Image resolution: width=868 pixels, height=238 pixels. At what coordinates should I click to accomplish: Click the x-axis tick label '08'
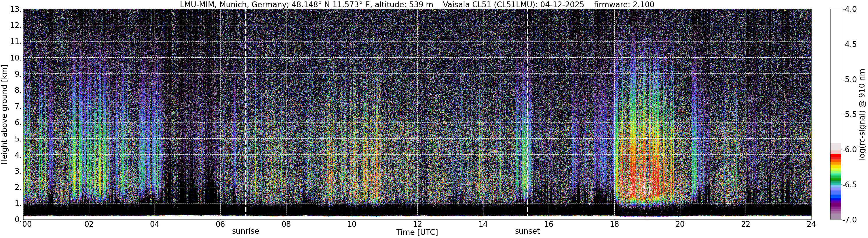(286, 224)
